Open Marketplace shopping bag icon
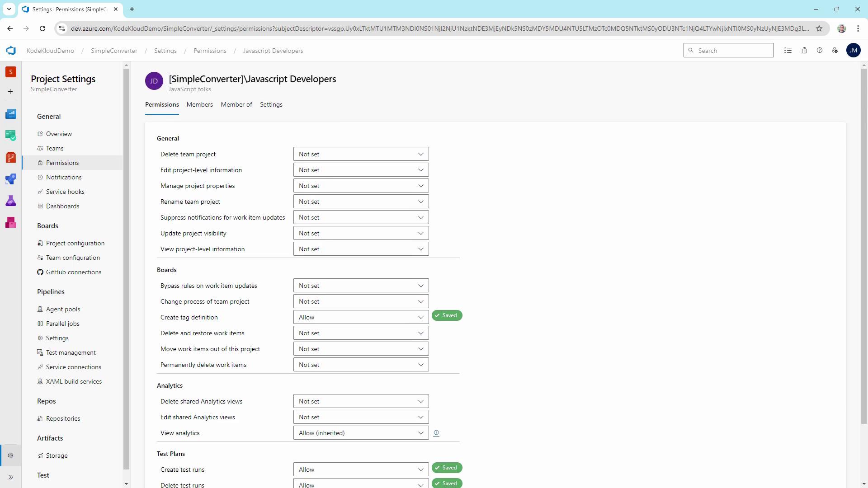 (804, 51)
